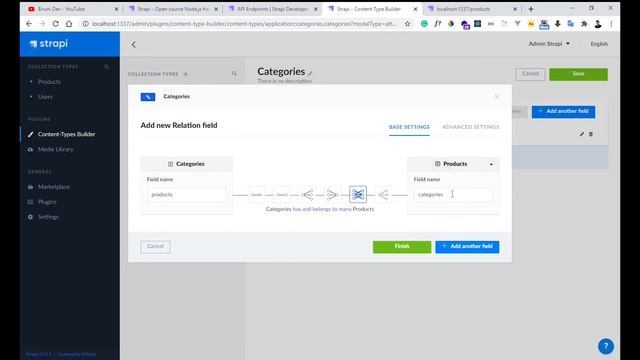The width and height of the screenshot is (640, 360).
Task: Switch to Advanced Settings tab
Action: (x=470, y=127)
